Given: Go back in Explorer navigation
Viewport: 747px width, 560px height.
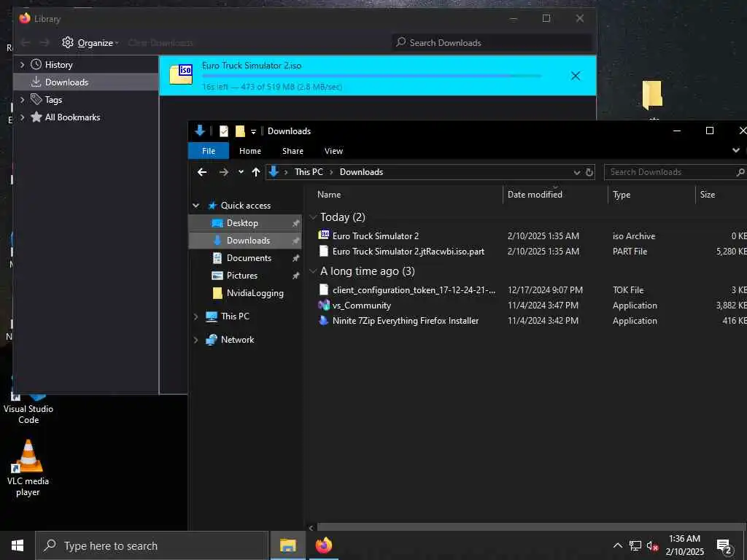Looking at the screenshot, I should click(x=202, y=172).
